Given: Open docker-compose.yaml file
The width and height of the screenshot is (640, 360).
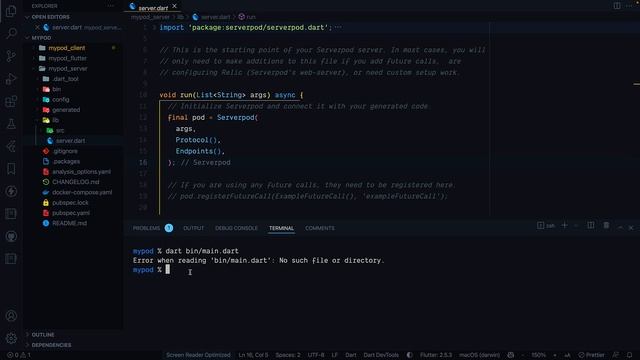Looking at the screenshot, I should (82, 192).
